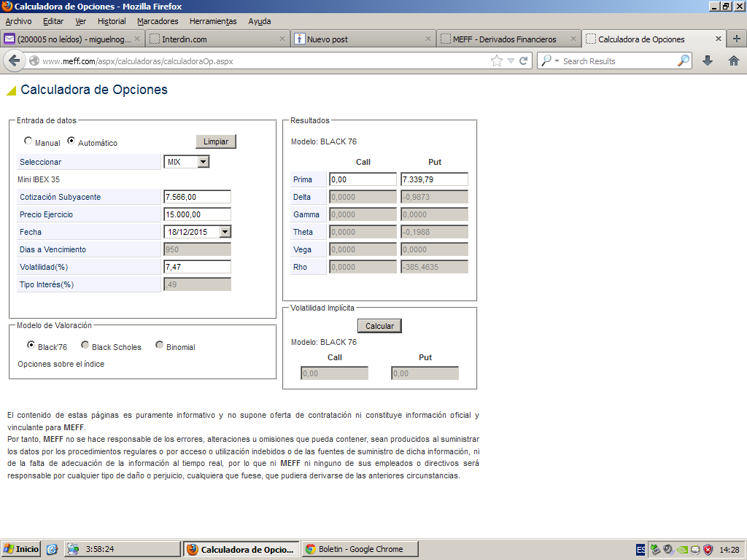The height and width of the screenshot is (560, 747).
Task: Click the Put Delta value -0,9873
Action: click(434, 197)
